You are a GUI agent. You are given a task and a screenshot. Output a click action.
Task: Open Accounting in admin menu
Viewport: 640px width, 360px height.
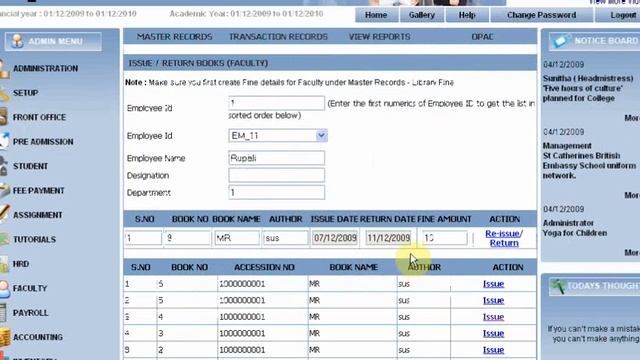click(x=38, y=337)
